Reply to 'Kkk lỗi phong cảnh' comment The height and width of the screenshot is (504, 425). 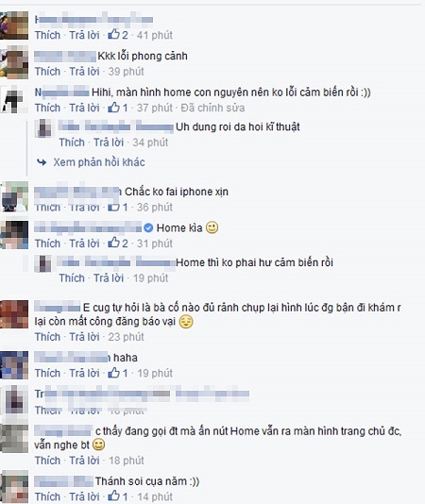[x=84, y=72]
